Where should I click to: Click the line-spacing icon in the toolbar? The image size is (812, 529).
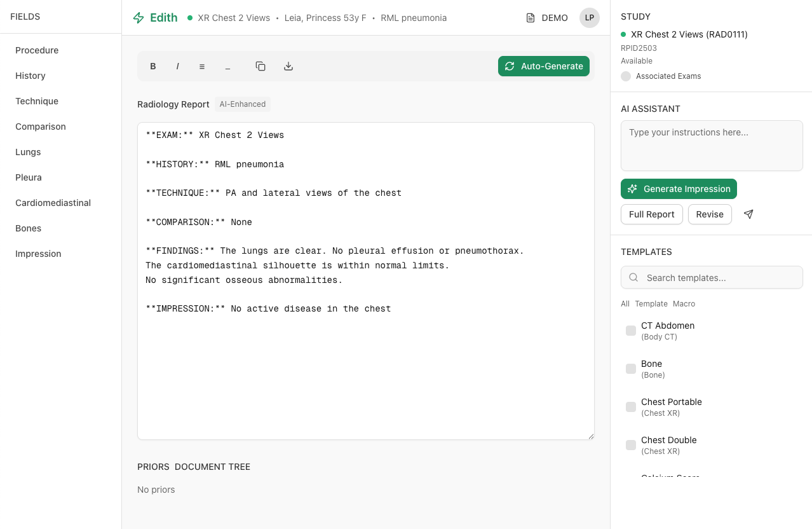[x=201, y=66]
